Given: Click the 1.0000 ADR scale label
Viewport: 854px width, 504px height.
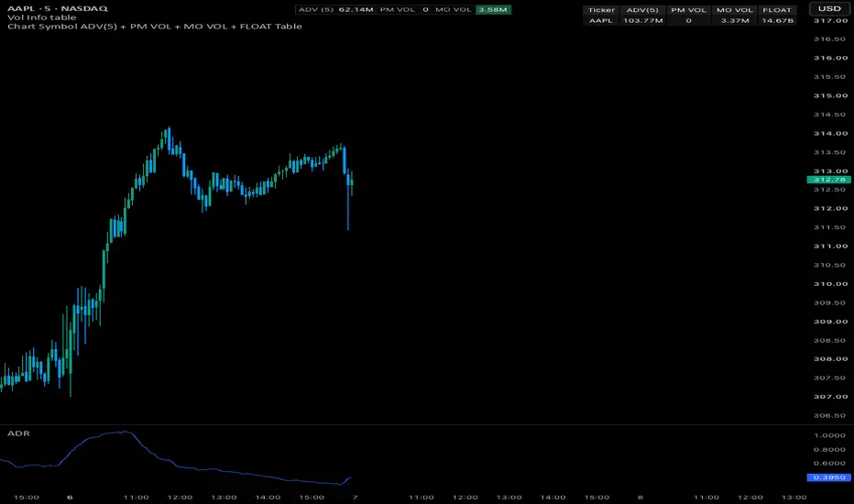Looking at the screenshot, I should 829,435.
